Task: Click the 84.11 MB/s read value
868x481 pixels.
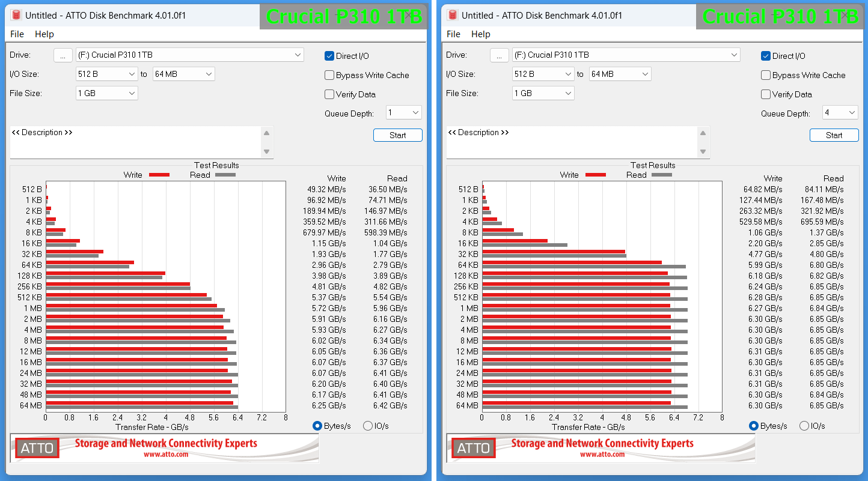Action: click(824, 189)
